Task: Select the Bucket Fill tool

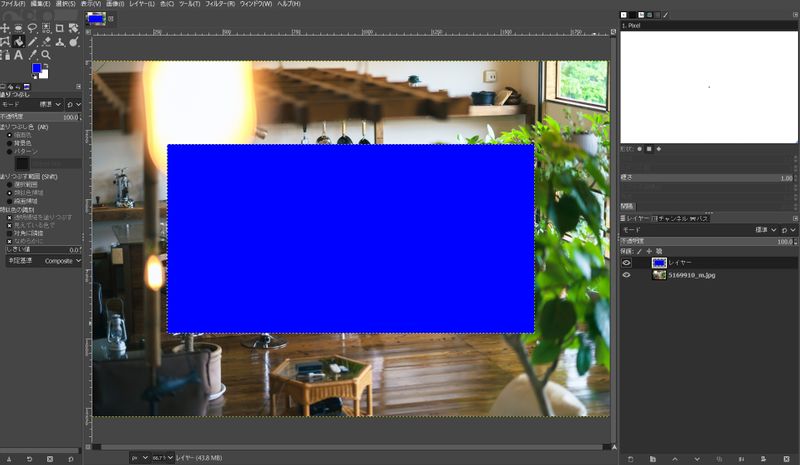Action: (19, 41)
